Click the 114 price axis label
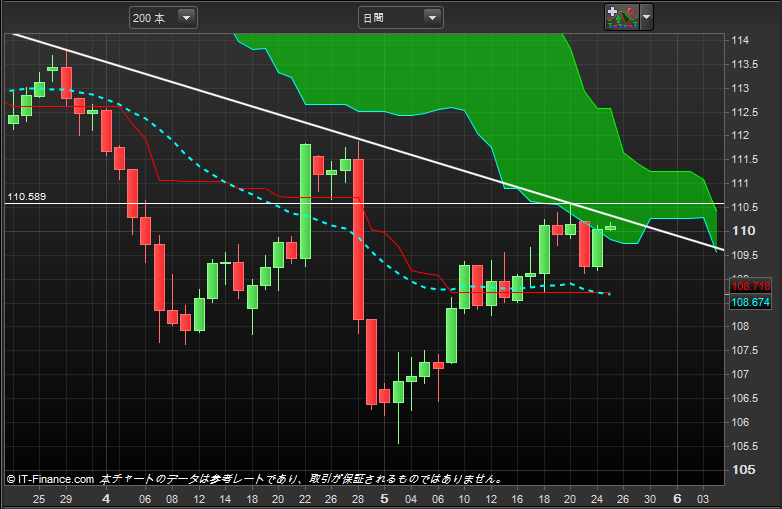Screen dimensions: 782x509 [x=740, y=40]
